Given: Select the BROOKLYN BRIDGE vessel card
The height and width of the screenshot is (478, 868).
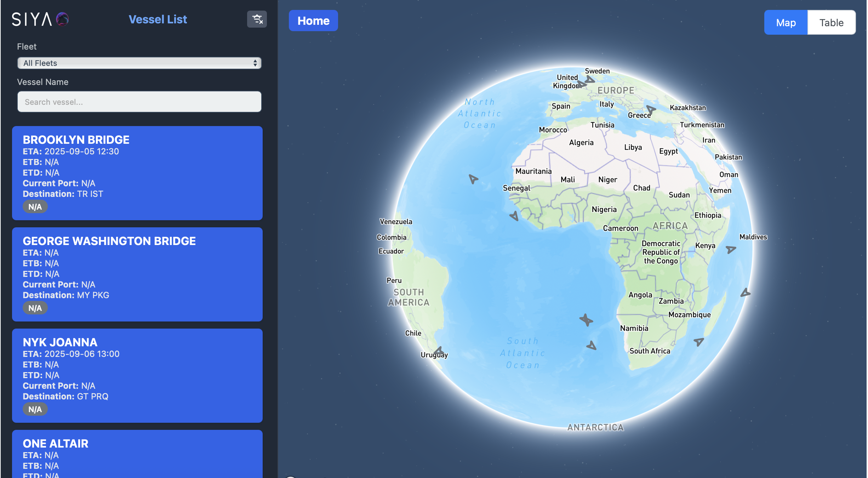Looking at the screenshot, I should point(137,173).
